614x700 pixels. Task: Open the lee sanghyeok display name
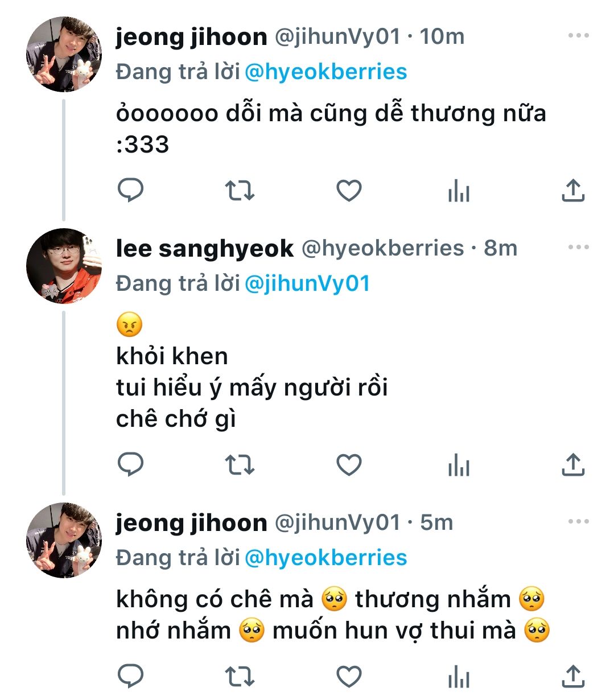204,248
